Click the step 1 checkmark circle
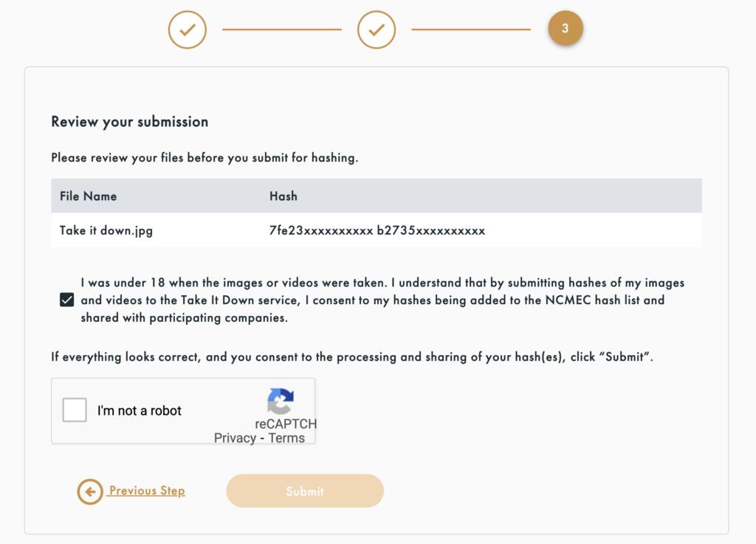 click(188, 30)
